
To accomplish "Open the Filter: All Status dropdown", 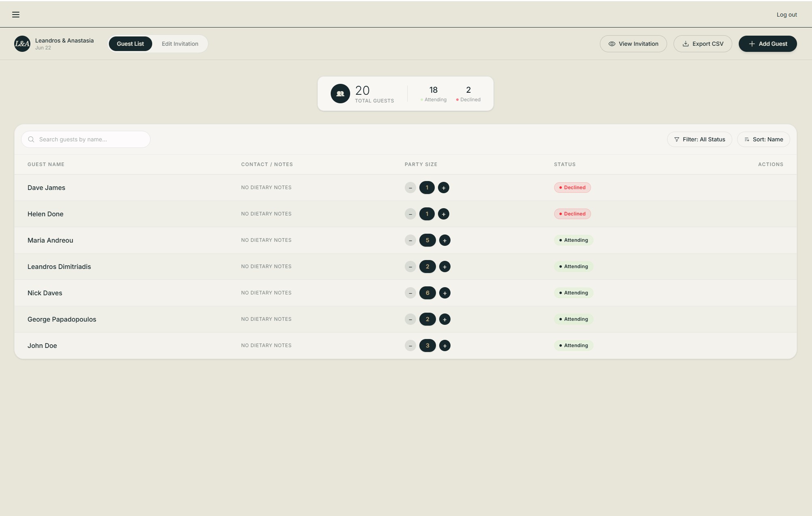I will click(699, 139).
